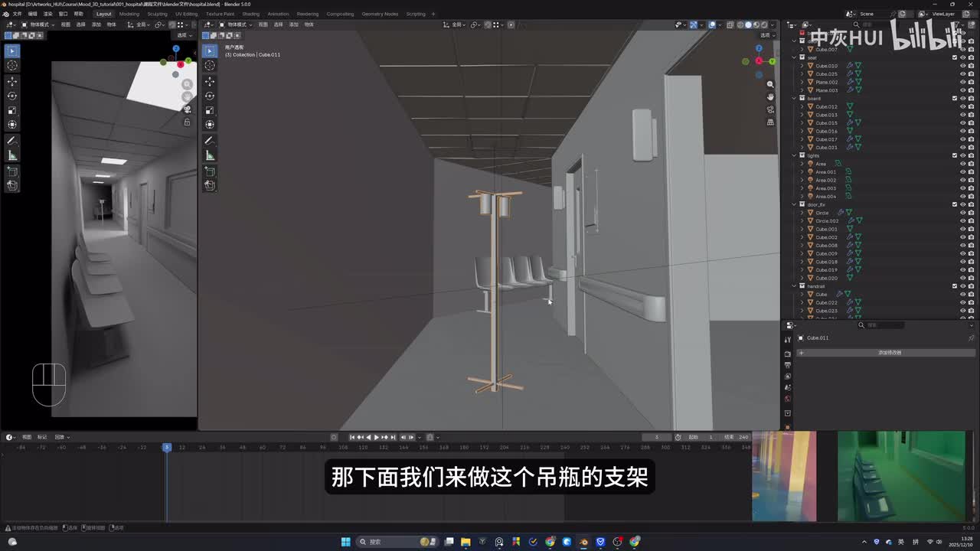This screenshot has height=551, width=980.
Task: Switch to the Modeling workspace tab
Action: tap(129, 14)
